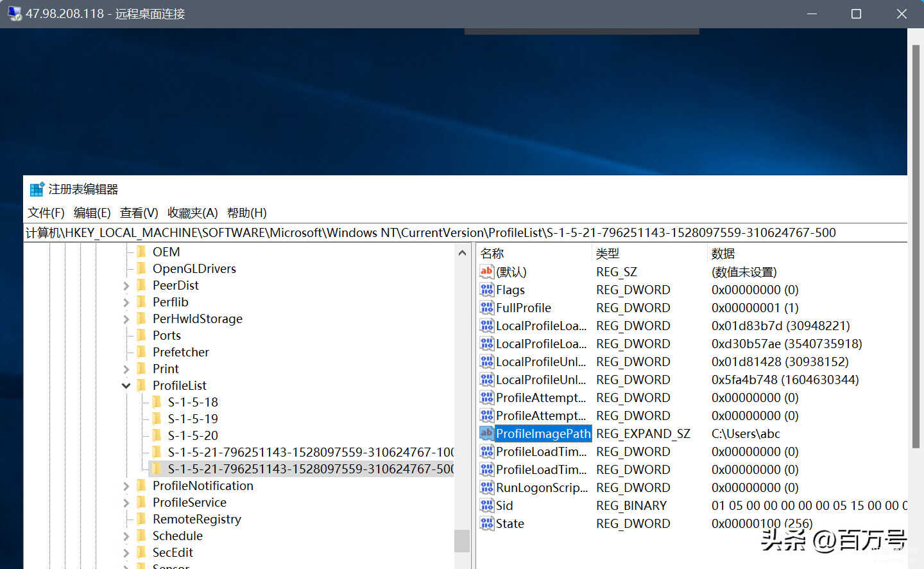Click the OpenGLDrivers folder icon
The width and height of the screenshot is (924, 569).
pyautogui.click(x=141, y=268)
